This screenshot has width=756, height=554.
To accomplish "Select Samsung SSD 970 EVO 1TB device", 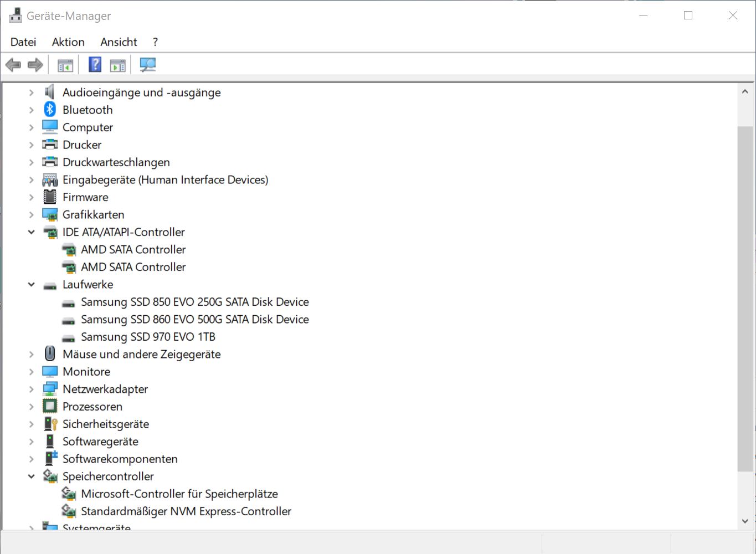I will point(148,337).
